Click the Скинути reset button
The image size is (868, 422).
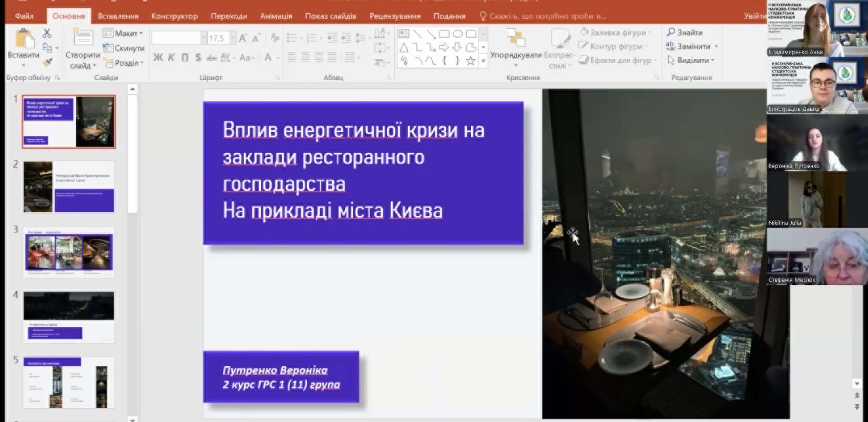click(124, 48)
